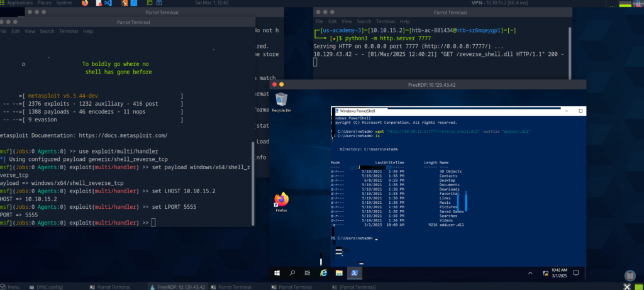Open File menu in the http.server terminal
The width and height of the screenshot is (644, 290).
(319, 21)
